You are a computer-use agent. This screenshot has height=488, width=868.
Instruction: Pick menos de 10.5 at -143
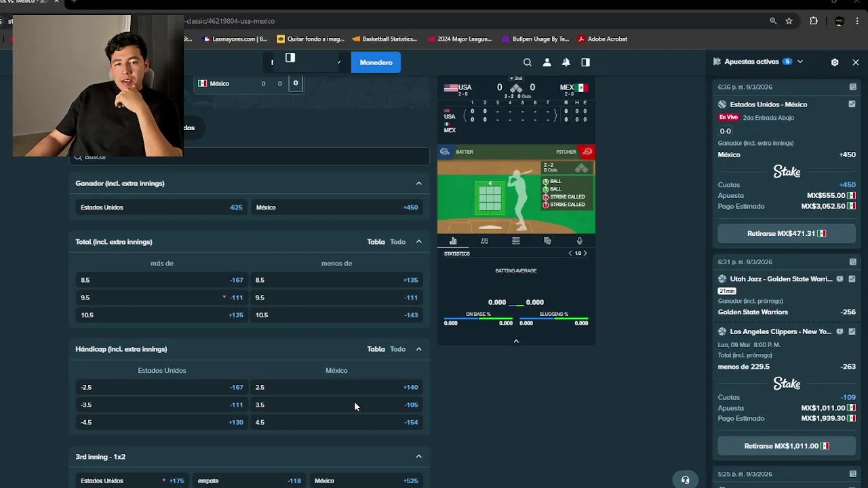pyautogui.click(x=337, y=315)
